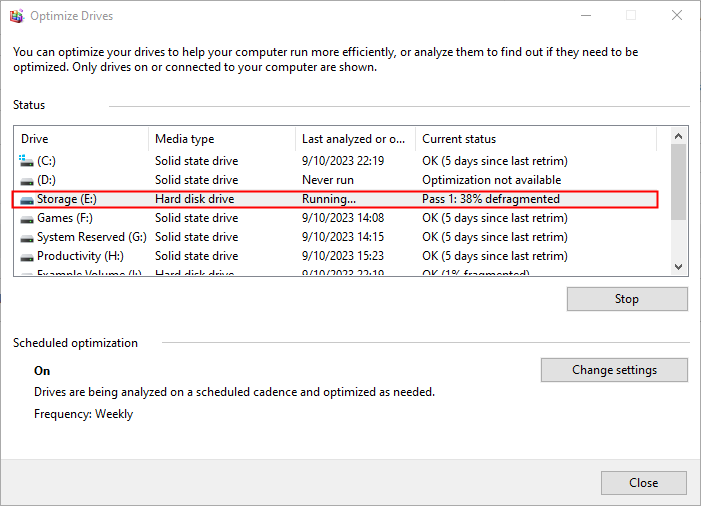Click the drive list scrollbar thumb

click(679, 182)
